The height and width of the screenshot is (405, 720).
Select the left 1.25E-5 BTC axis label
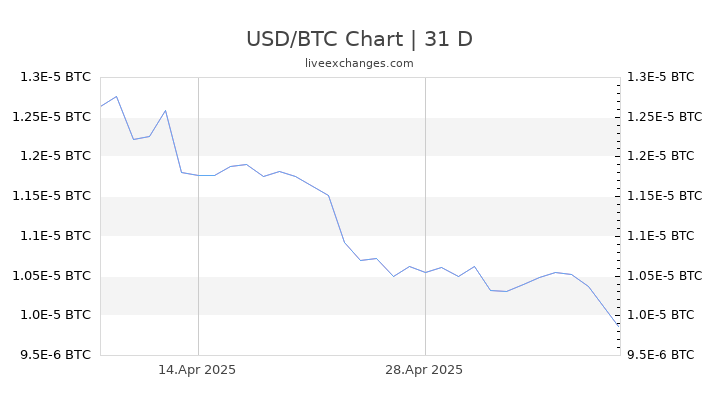click(x=51, y=117)
